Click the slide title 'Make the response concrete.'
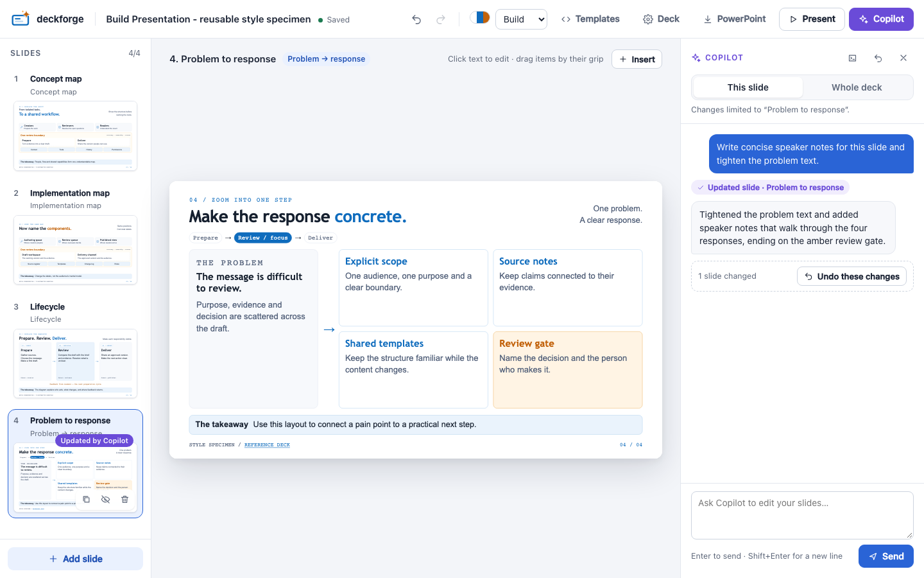This screenshot has height=578, width=924. click(x=298, y=216)
